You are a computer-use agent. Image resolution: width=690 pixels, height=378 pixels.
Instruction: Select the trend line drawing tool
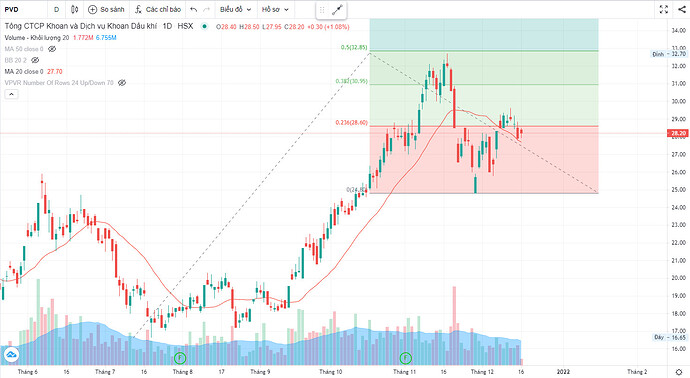click(338, 10)
